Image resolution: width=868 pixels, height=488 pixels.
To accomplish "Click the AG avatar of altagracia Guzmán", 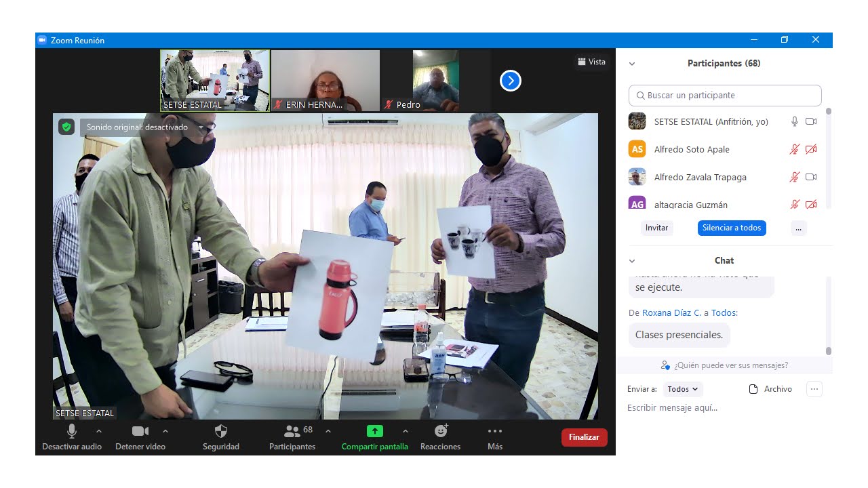I will click(637, 203).
